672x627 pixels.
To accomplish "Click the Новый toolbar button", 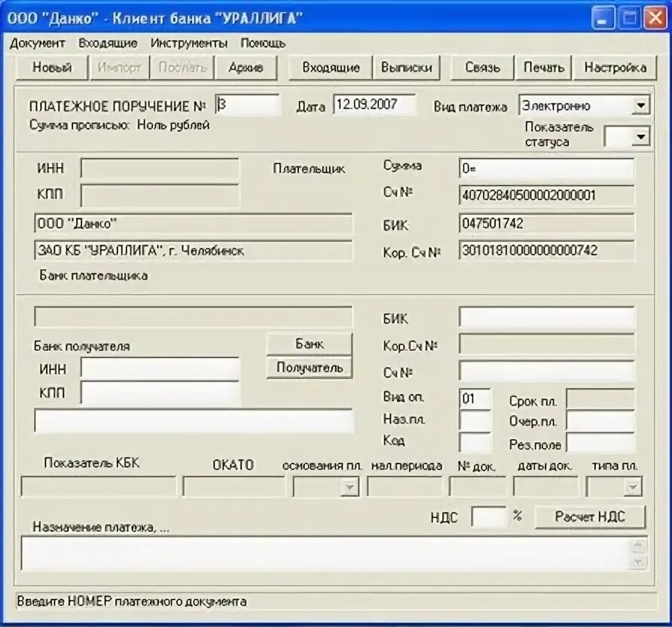I will pyautogui.click(x=52, y=68).
